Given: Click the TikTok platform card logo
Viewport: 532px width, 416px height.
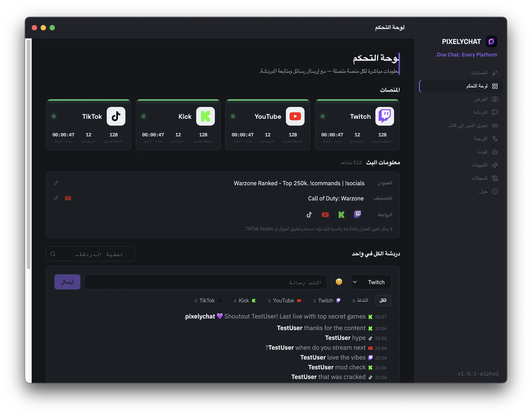Looking at the screenshot, I should click(x=116, y=116).
